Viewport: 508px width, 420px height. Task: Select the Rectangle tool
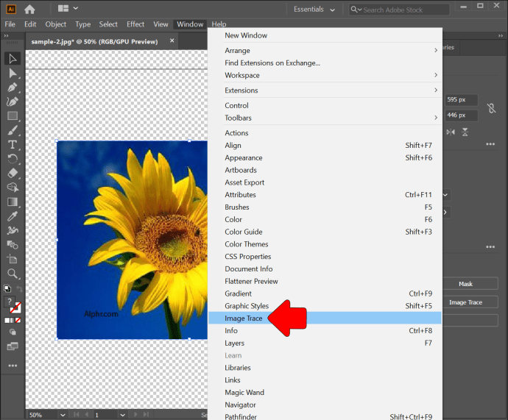tap(13, 115)
